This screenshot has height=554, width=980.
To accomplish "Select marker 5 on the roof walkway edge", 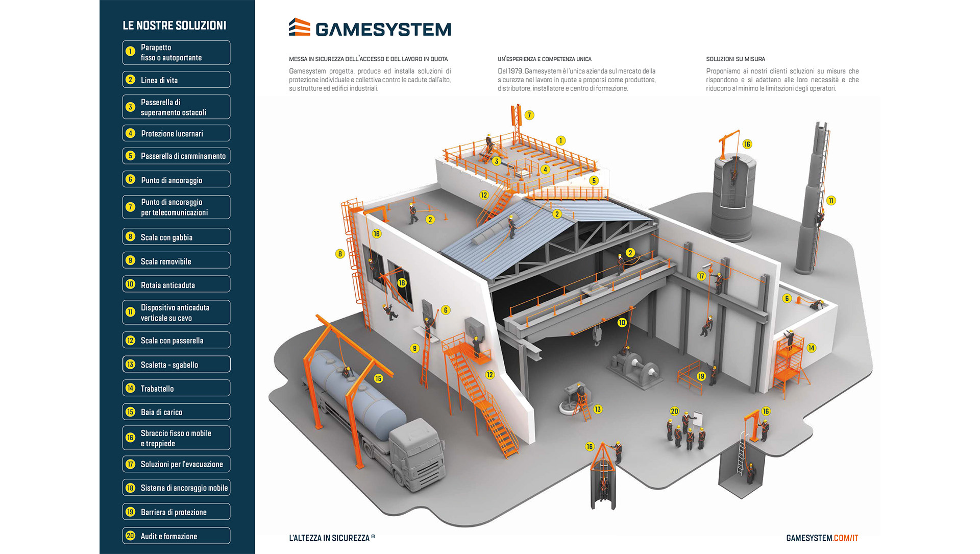I will [x=594, y=181].
